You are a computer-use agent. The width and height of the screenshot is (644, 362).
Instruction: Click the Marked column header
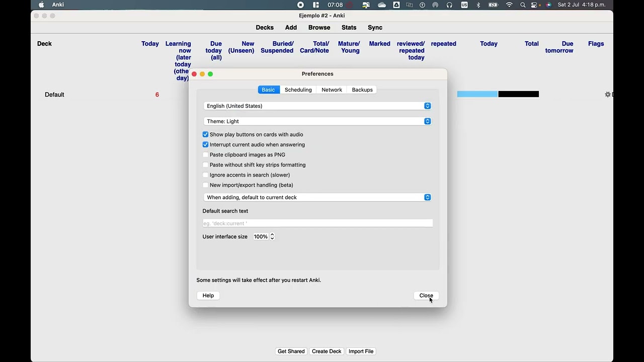coord(379,44)
